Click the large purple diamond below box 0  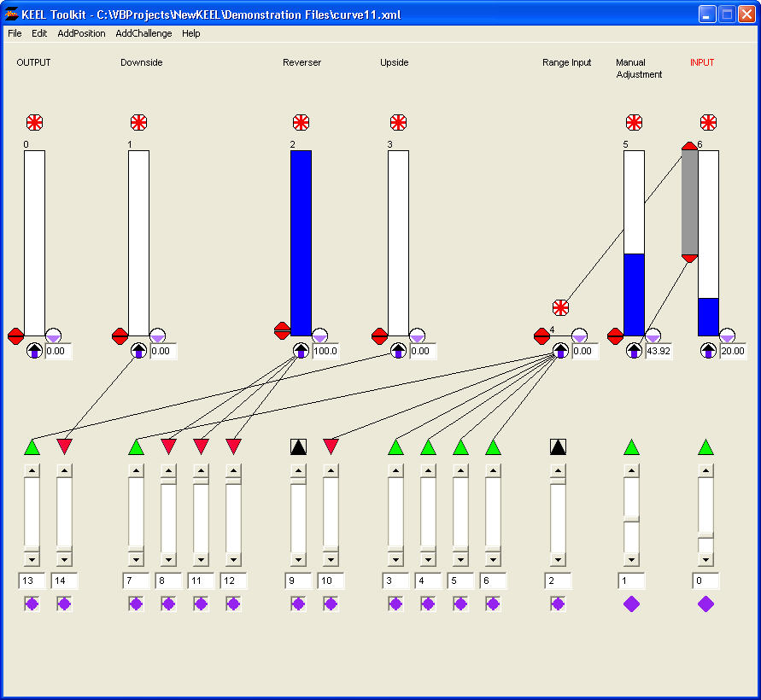[x=705, y=604]
